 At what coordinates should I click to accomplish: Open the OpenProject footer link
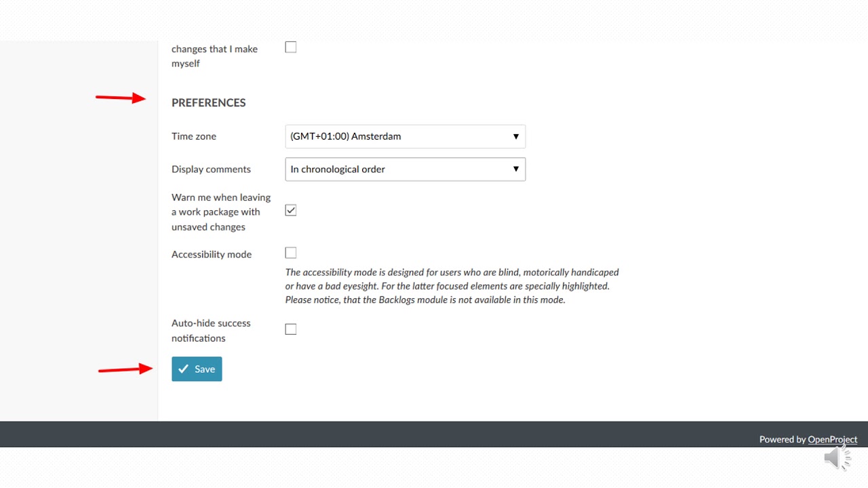(832, 439)
